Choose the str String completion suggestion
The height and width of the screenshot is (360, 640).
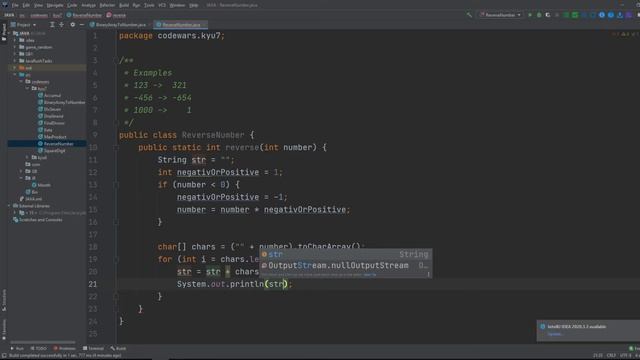click(346, 254)
